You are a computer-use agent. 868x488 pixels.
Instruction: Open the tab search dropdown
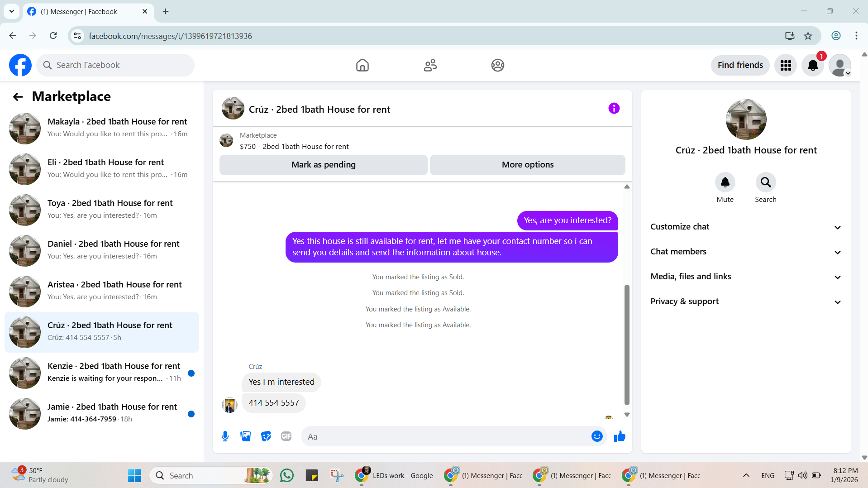click(12, 11)
